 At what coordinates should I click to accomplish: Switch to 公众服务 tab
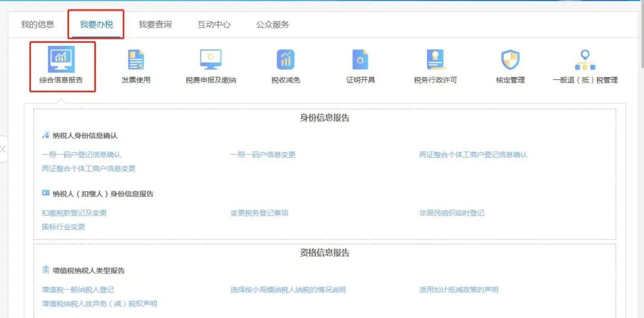(x=273, y=24)
